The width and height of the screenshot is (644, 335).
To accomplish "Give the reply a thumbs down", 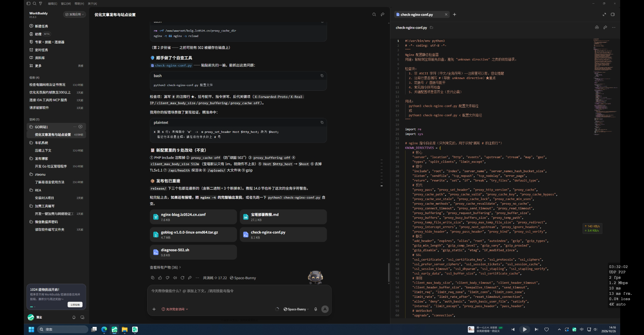I will pos(167,278).
